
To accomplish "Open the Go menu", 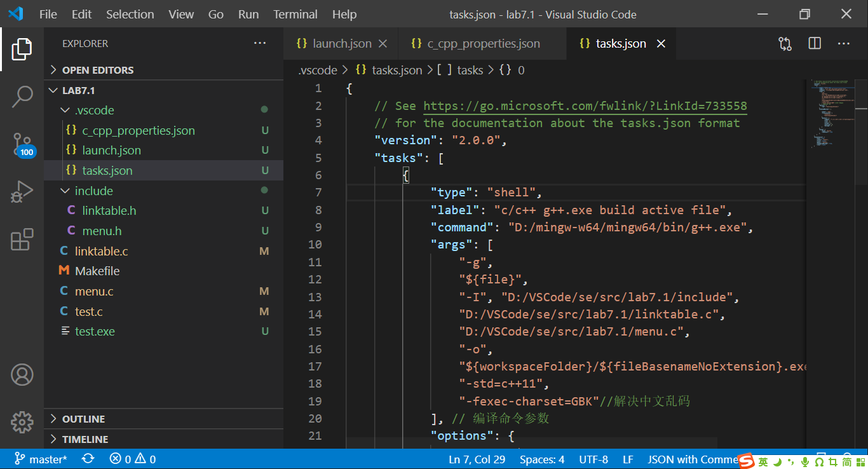I will 216,14.
